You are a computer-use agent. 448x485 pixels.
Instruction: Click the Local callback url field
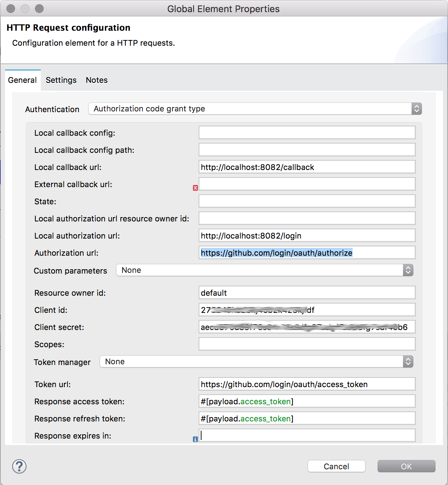(307, 167)
